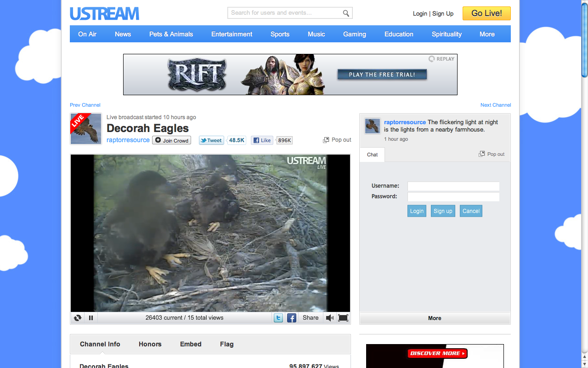Switch to the Embed tab
Screen dimensions: 588x368
[x=191, y=344]
